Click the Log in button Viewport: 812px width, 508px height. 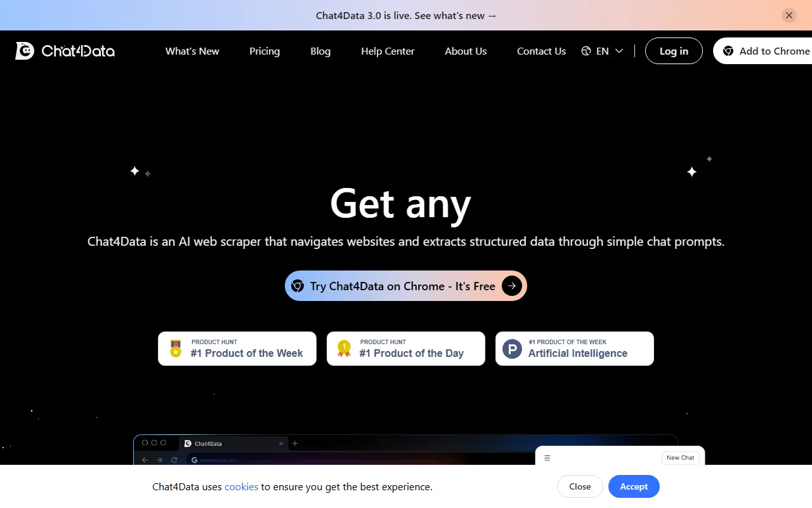click(x=674, y=51)
